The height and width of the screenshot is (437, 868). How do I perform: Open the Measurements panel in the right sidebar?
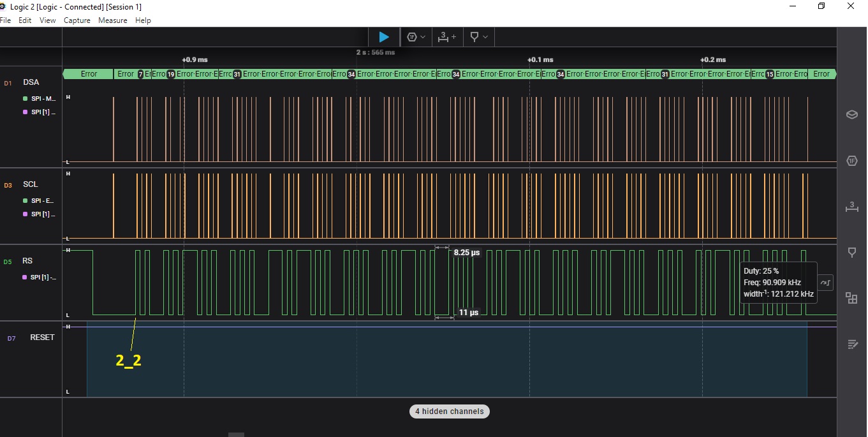point(851,207)
